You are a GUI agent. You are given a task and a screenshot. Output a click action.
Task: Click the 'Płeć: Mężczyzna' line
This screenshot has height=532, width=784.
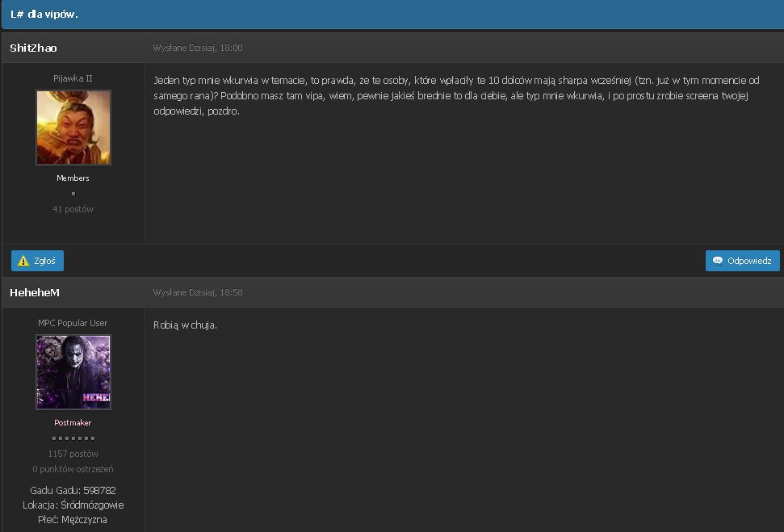tap(73, 520)
